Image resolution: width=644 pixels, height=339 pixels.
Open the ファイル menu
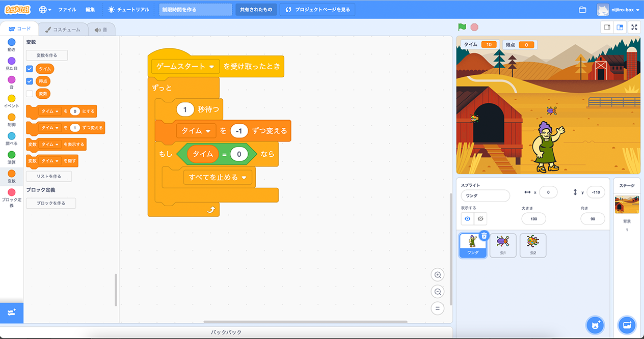[67, 10]
